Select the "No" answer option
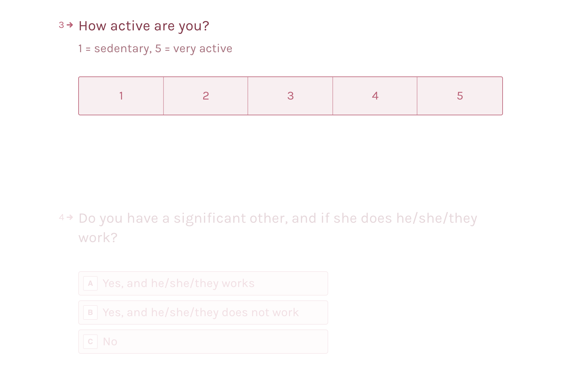 pyautogui.click(x=203, y=342)
